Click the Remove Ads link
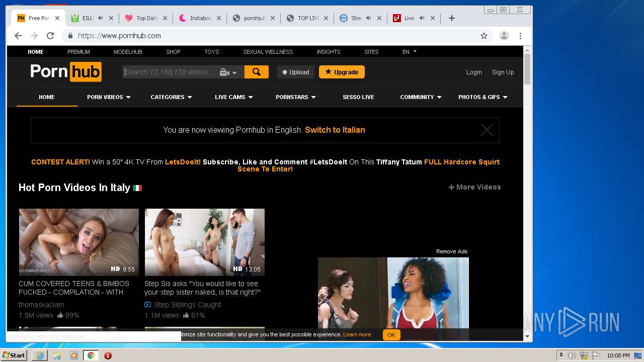644x362 pixels. [x=452, y=251]
